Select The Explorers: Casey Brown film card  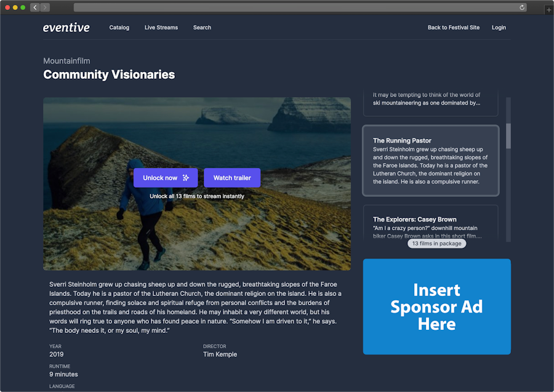point(431,223)
